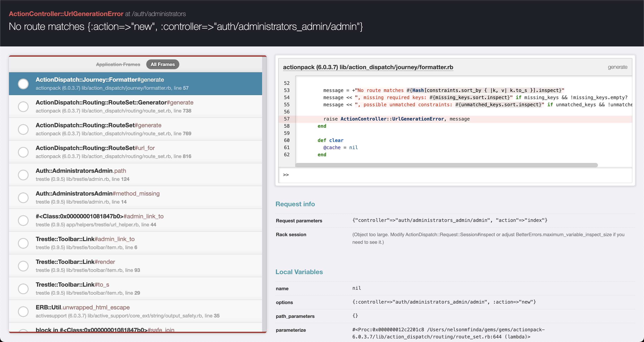Screen dimensions: 644x342
Task: Switch to the Application Frames tab
Action: point(118,64)
